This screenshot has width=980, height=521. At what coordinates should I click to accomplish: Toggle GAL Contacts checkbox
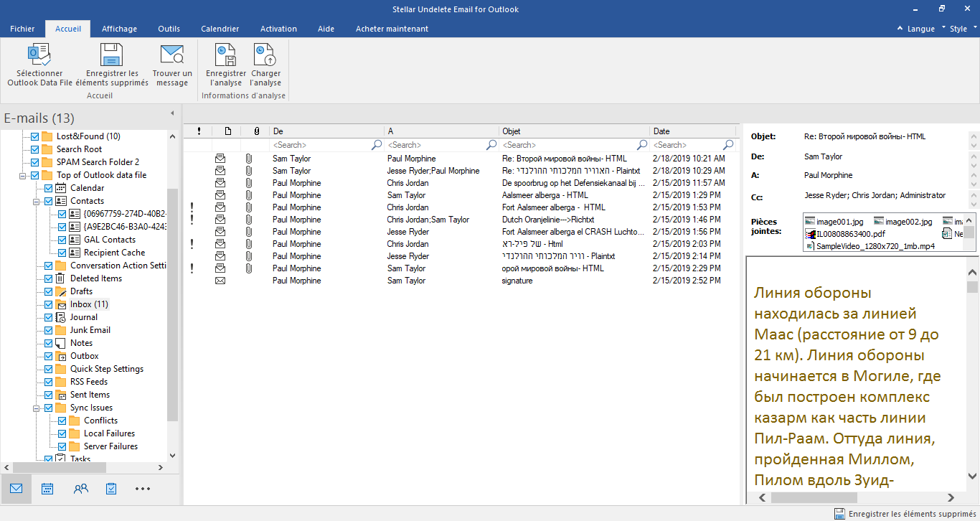(x=62, y=240)
